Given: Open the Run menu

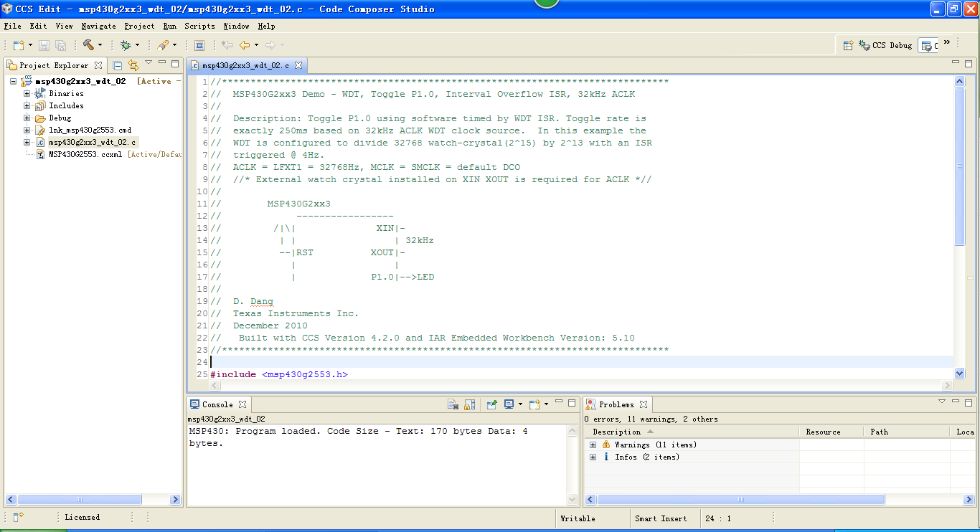Looking at the screenshot, I should (169, 26).
